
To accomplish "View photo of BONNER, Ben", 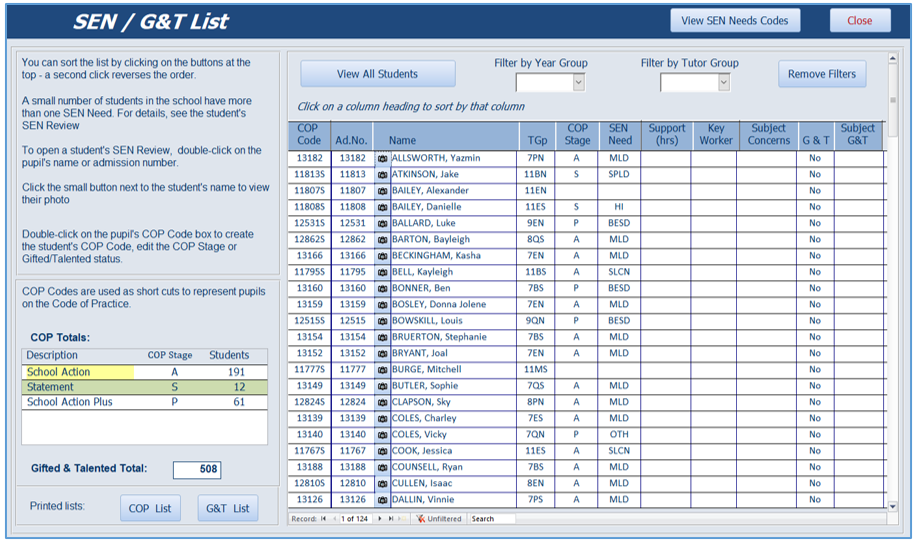I will [382, 288].
